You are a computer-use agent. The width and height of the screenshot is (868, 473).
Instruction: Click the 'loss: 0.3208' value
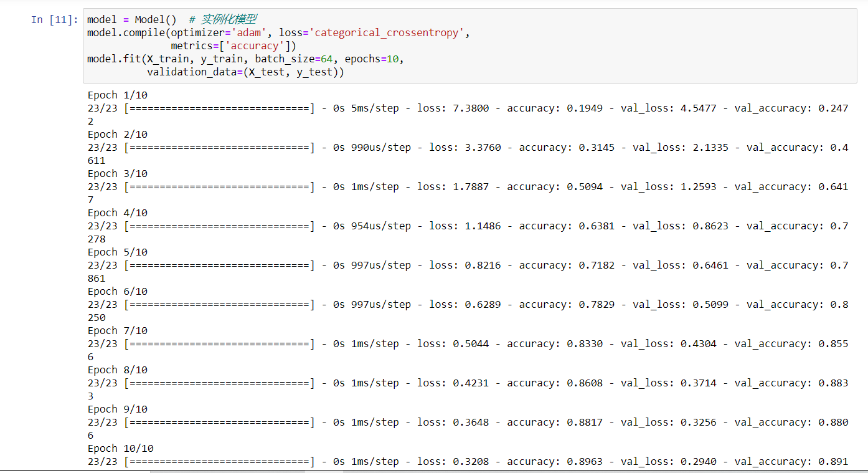tap(453, 462)
